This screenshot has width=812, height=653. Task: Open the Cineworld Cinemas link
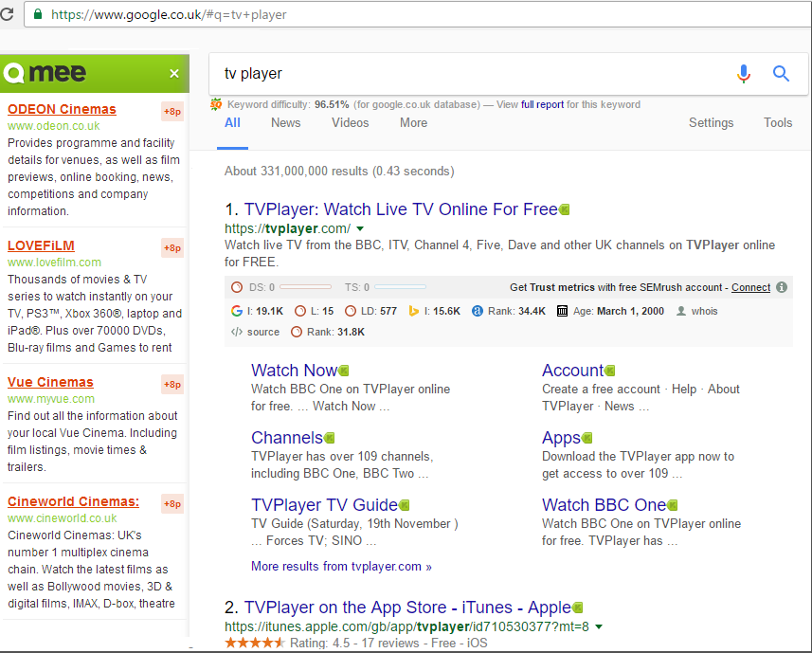click(73, 501)
